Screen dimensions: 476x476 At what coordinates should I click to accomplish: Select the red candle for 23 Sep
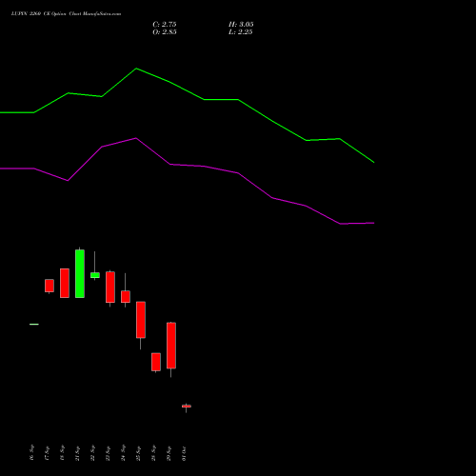pos(110,288)
